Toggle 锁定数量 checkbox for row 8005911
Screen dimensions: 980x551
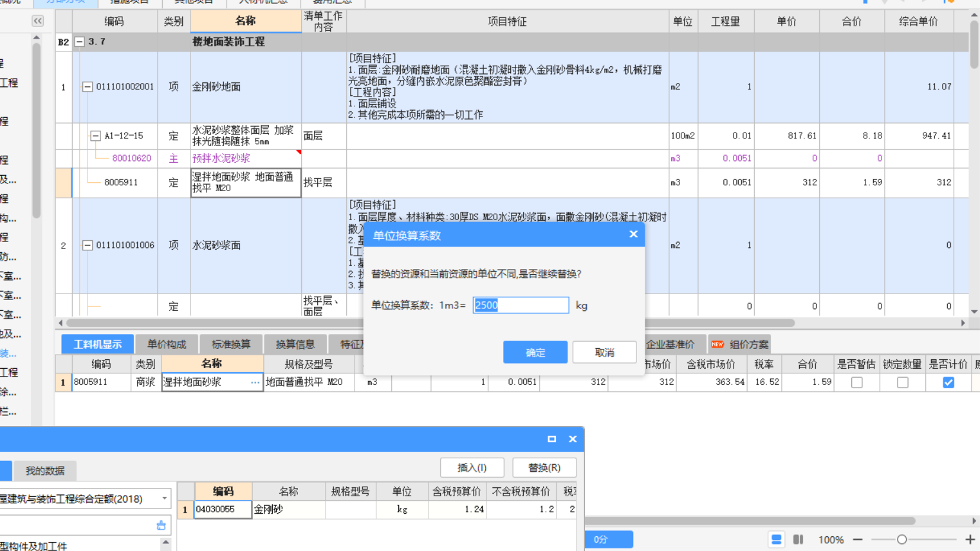(903, 382)
